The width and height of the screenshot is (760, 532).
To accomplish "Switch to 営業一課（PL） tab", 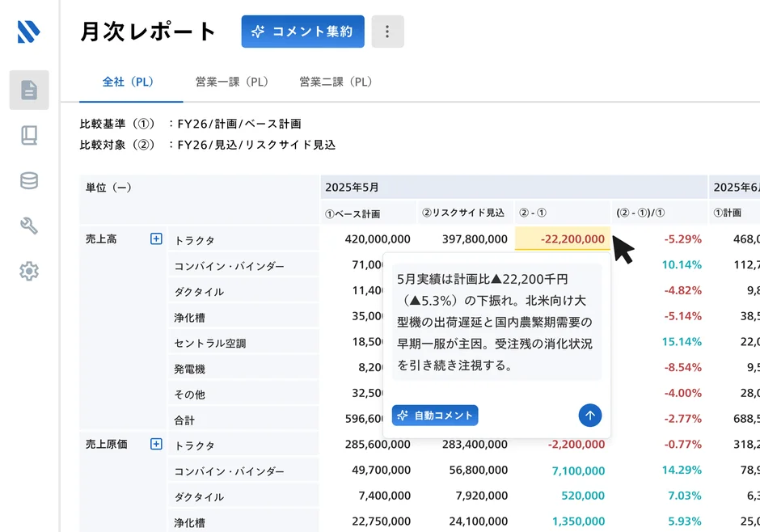I will (x=232, y=82).
